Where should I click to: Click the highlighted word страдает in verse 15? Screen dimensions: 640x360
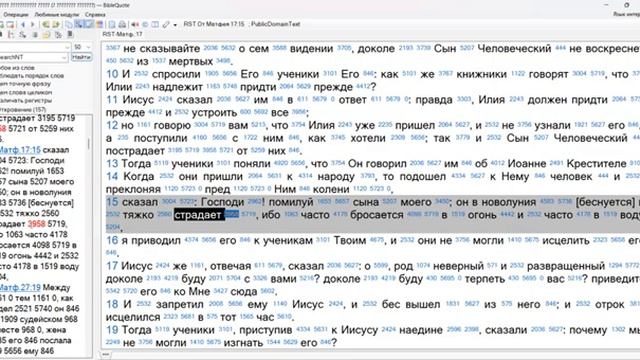coord(199,215)
